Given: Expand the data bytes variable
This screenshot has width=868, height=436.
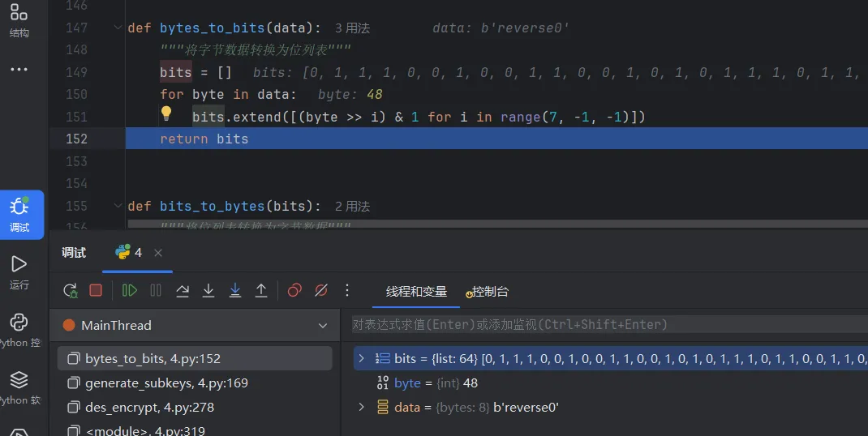Looking at the screenshot, I should click(362, 407).
